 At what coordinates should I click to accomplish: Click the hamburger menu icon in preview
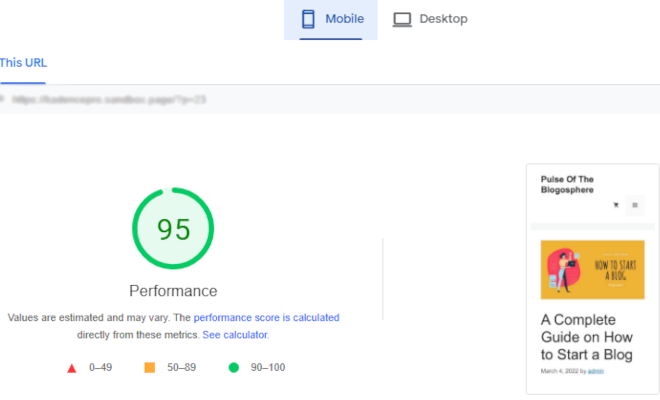tap(635, 205)
